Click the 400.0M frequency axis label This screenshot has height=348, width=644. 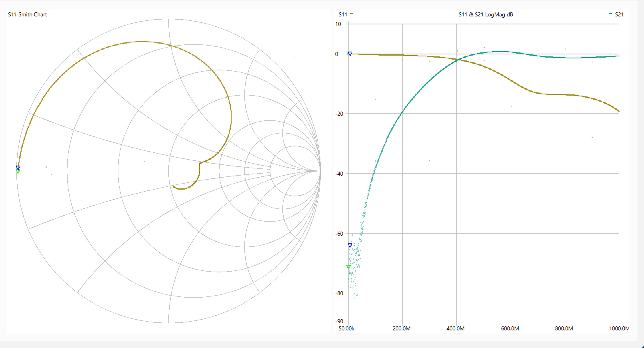tap(456, 328)
